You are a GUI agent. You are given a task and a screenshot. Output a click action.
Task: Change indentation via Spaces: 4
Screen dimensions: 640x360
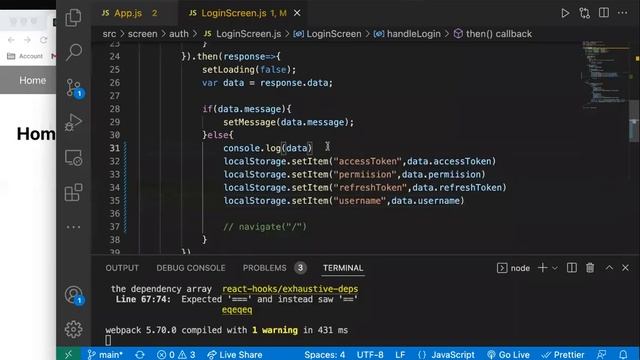324,355
